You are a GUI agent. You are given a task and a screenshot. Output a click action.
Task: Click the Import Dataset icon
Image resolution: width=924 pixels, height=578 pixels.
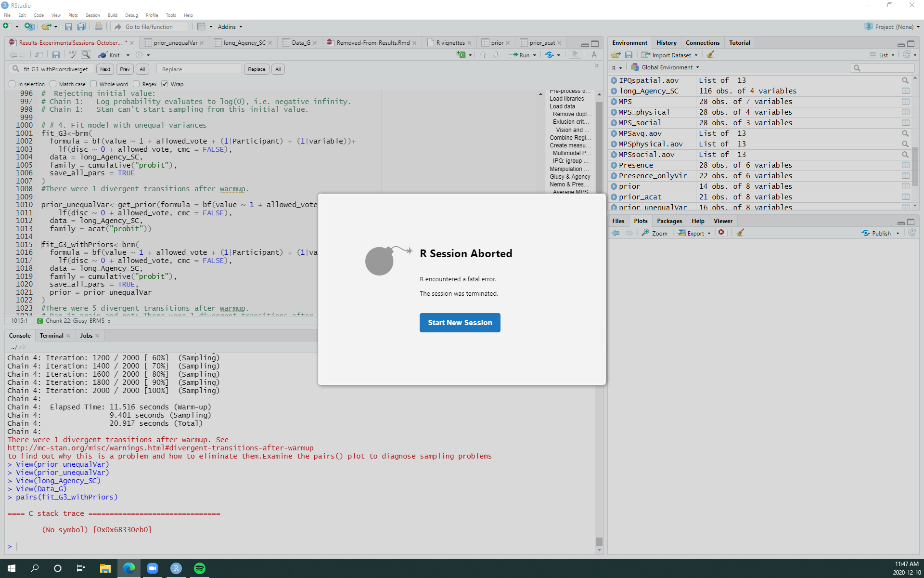[646, 55]
